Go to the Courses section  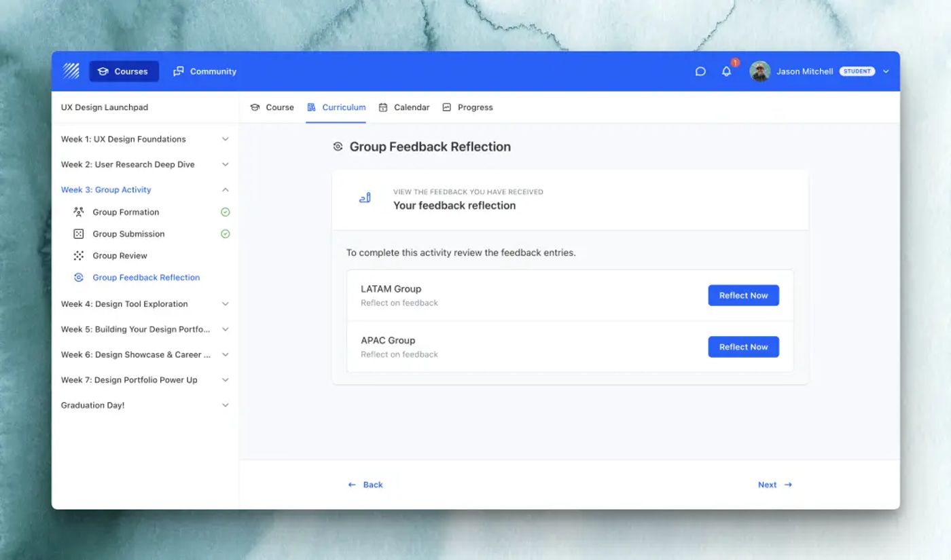[x=124, y=71]
